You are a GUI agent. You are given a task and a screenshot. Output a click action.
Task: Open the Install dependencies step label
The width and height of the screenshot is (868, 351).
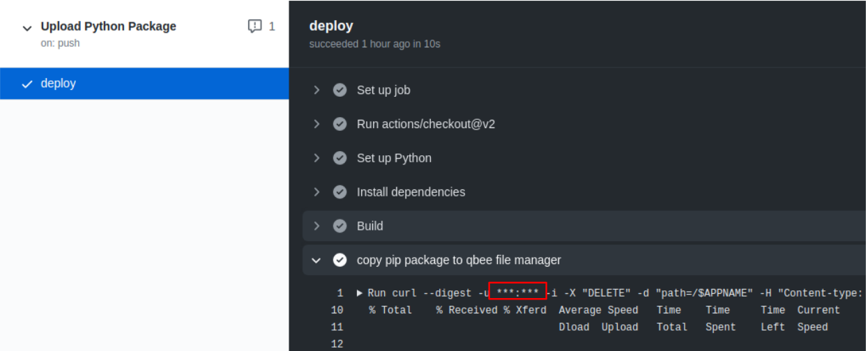(x=411, y=192)
